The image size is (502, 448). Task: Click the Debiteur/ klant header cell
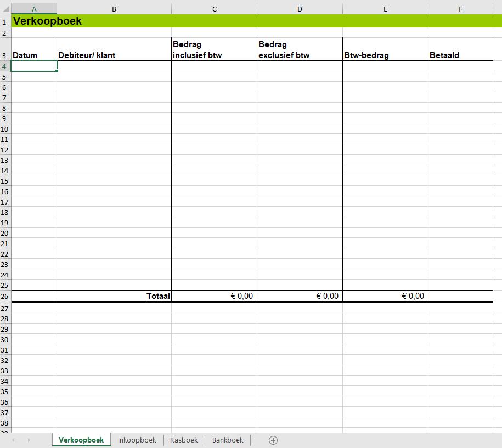114,49
